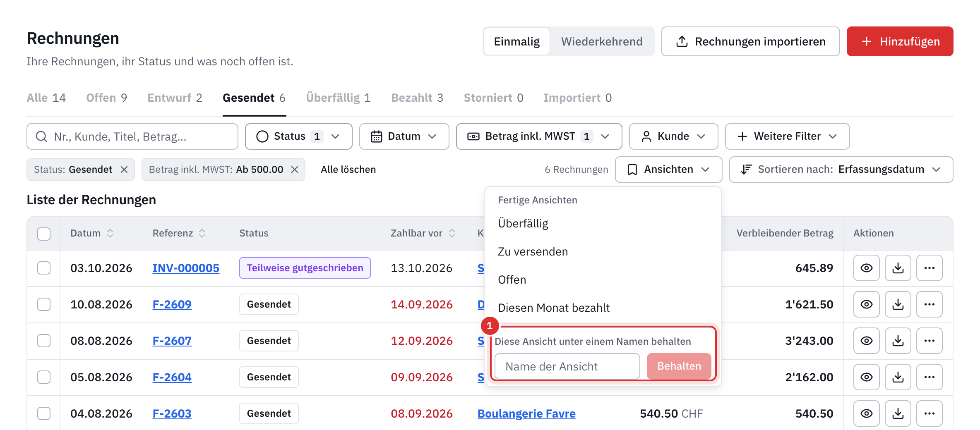Download invoice F-2607
Viewport: 980px width, 430px height.
click(x=898, y=341)
